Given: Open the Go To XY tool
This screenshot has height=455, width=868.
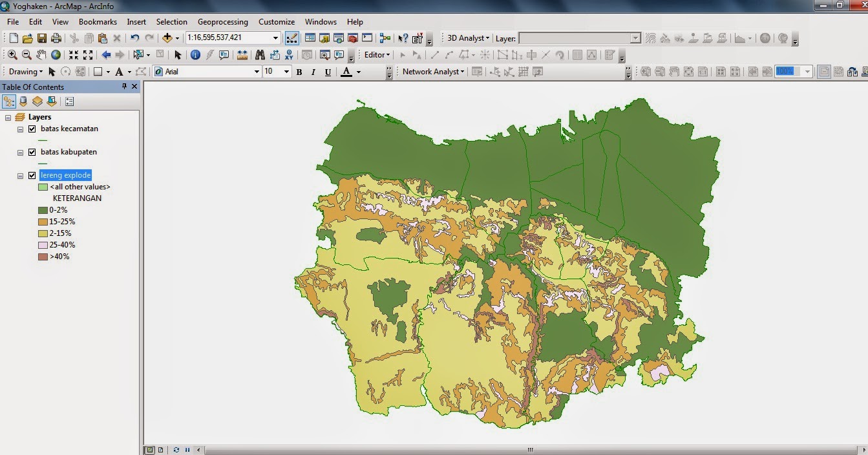Looking at the screenshot, I should point(289,55).
